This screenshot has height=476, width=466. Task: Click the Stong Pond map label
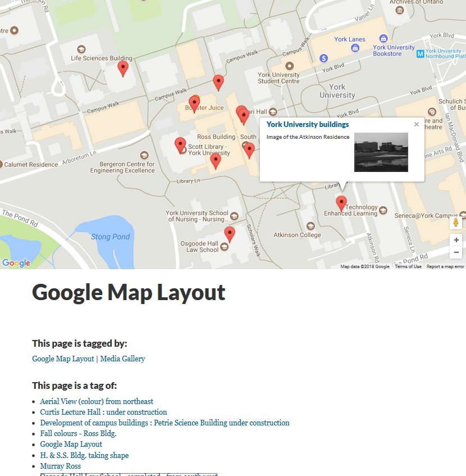[111, 237]
